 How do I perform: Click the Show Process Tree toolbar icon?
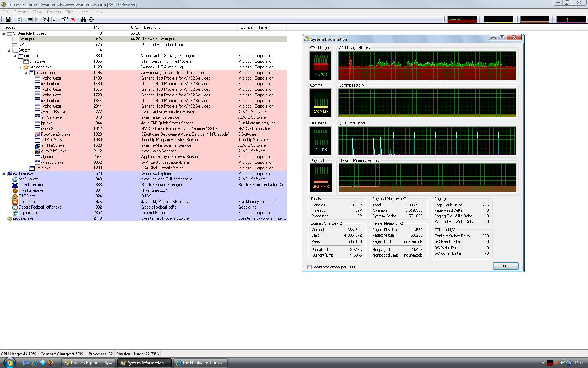[38, 20]
